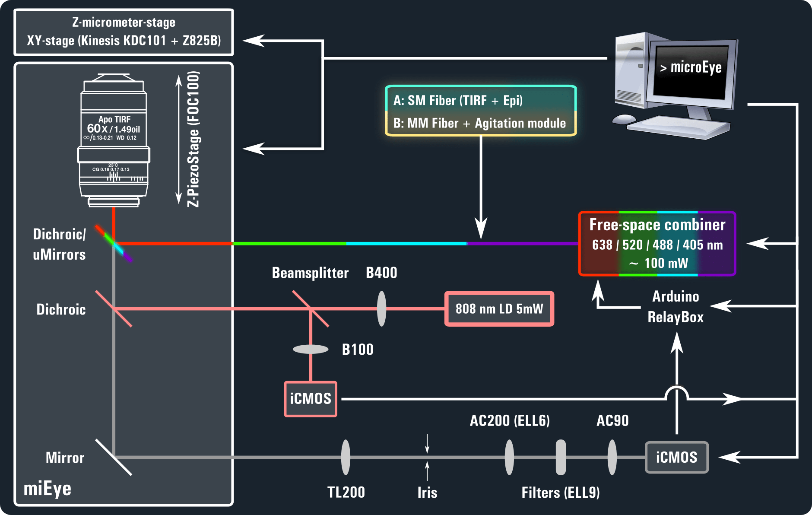Screen dimensions: 812x515
Task: Click the '~ 100 mW' text
Action: coord(659,263)
